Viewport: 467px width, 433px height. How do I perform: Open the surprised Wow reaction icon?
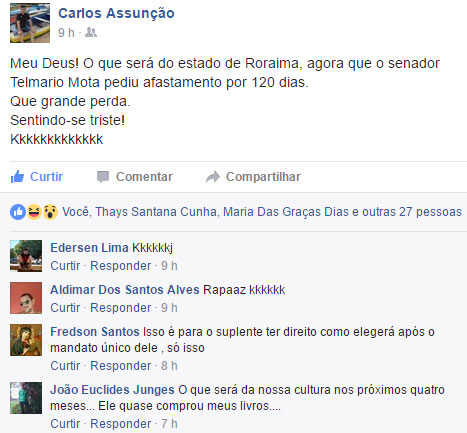(x=50, y=212)
